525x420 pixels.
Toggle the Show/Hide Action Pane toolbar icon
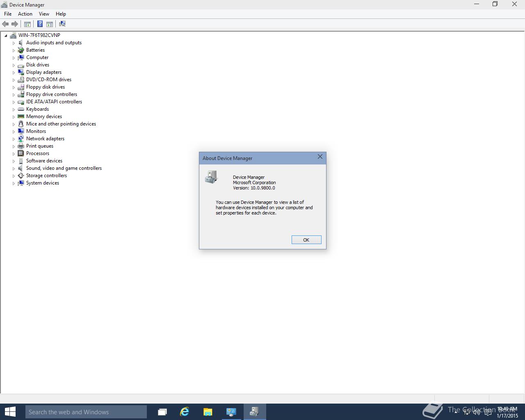coord(50,24)
